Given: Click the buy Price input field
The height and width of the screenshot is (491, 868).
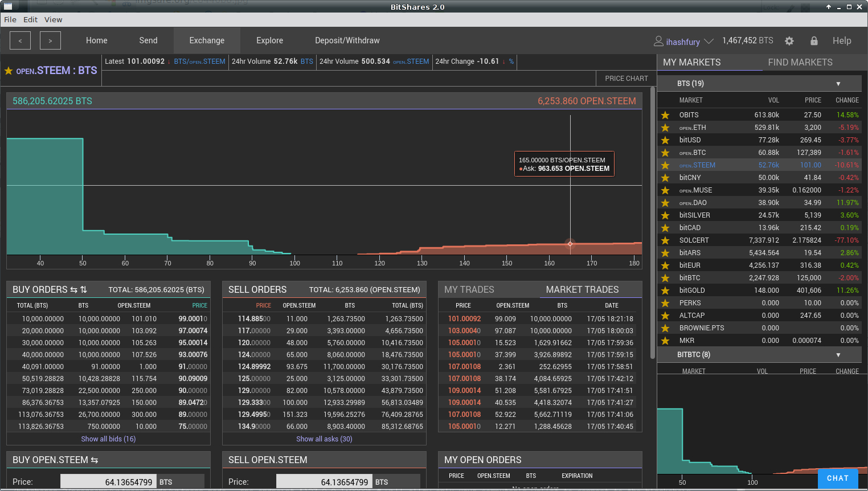Looking at the screenshot, I should (108, 482).
